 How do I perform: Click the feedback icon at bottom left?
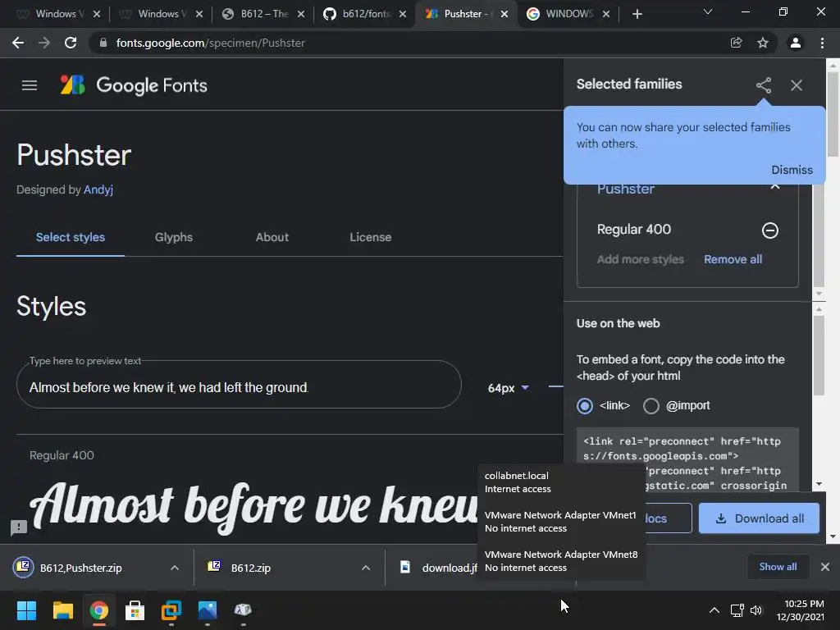19,527
